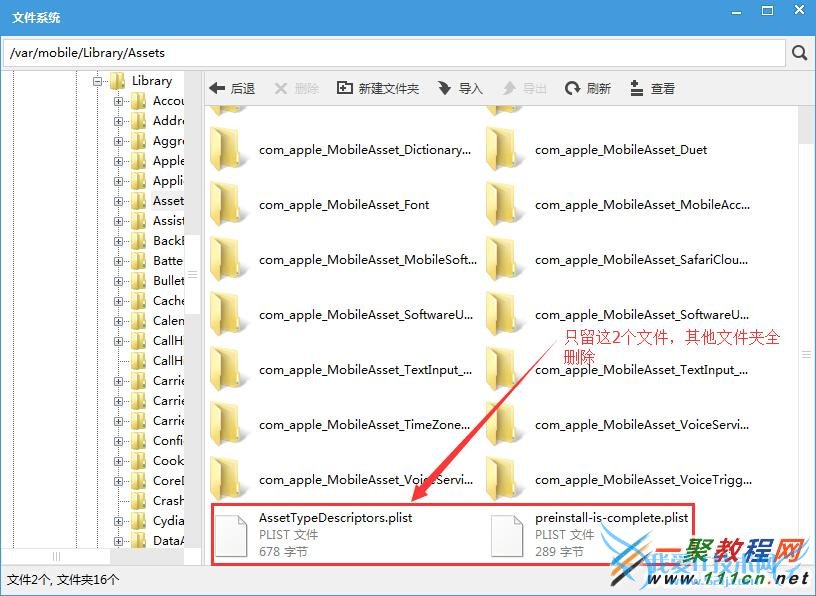816x596 pixels.
Task: Expand the Asset tree node
Action: coord(118,201)
